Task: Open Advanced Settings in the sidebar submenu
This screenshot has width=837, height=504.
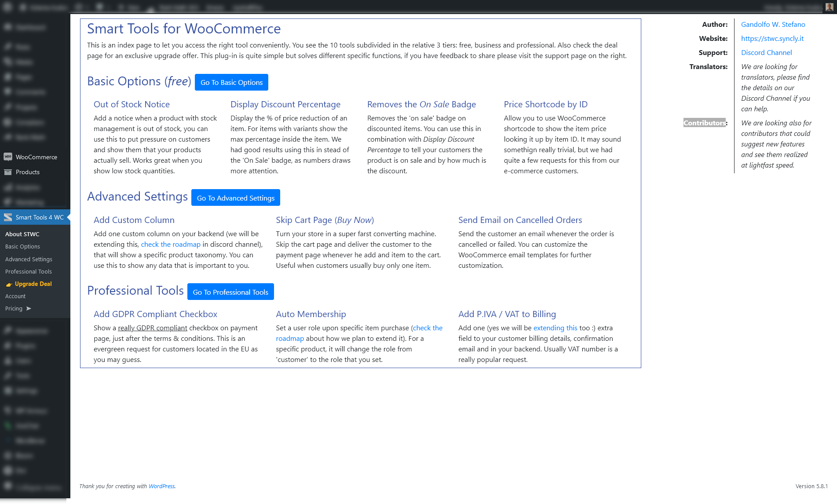Action: pyautogui.click(x=29, y=259)
